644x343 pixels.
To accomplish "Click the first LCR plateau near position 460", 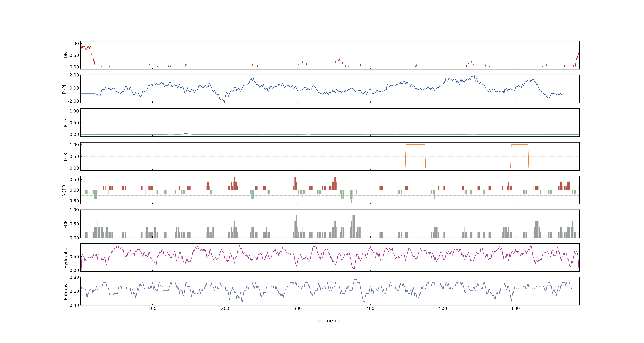I will 415,145.
